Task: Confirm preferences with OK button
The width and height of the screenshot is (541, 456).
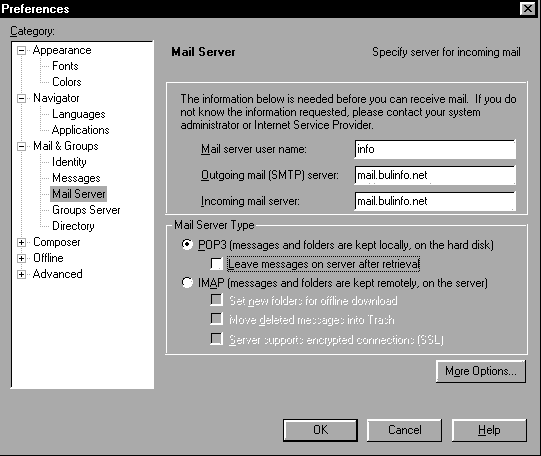Action: 320,430
